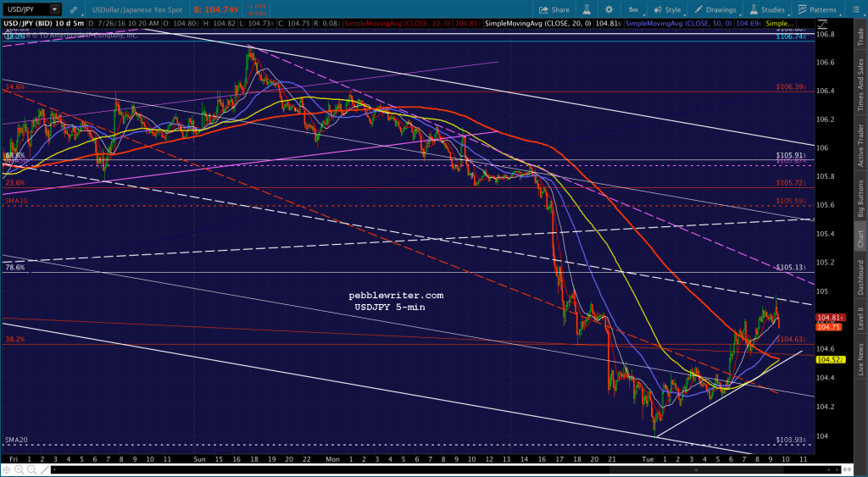The height and width of the screenshot is (477, 868).
Task: Click the SMA20 label at bottom left
Action: tap(16, 440)
